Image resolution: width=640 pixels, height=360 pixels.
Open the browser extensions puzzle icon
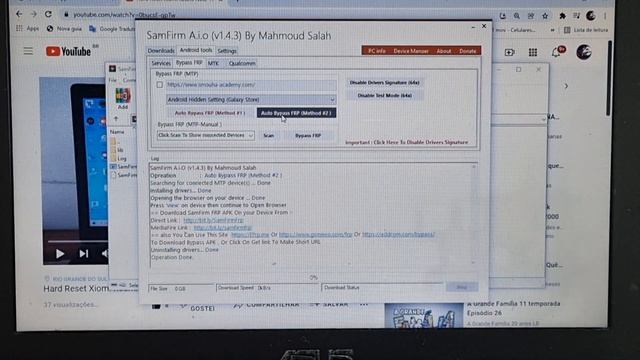(562, 16)
